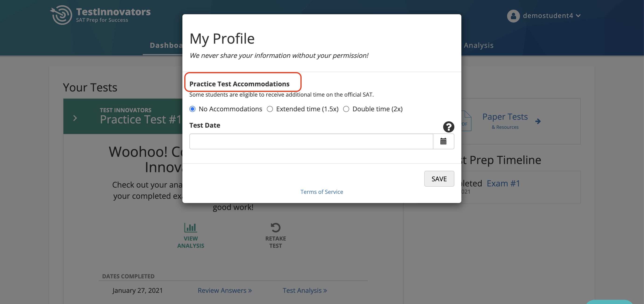Choose Extended time (1.5x) option
The width and height of the screenshot is (644, 304).
click(x=270, y=109)
